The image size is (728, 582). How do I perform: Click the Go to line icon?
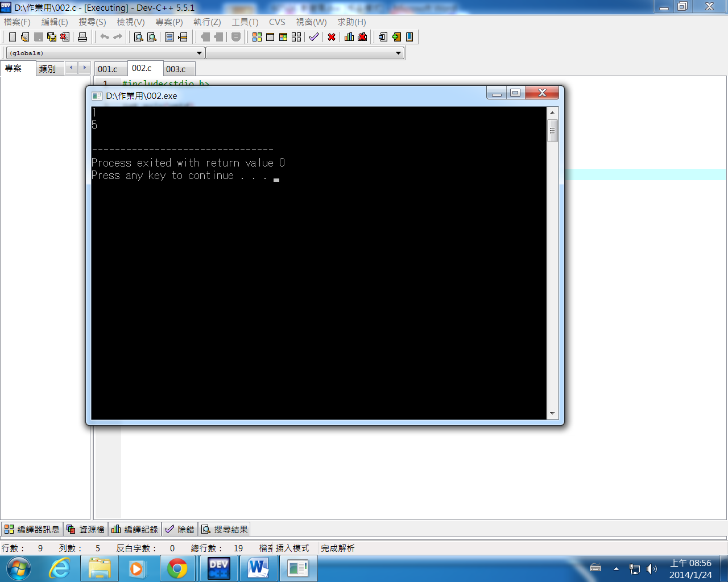point(183,37)
